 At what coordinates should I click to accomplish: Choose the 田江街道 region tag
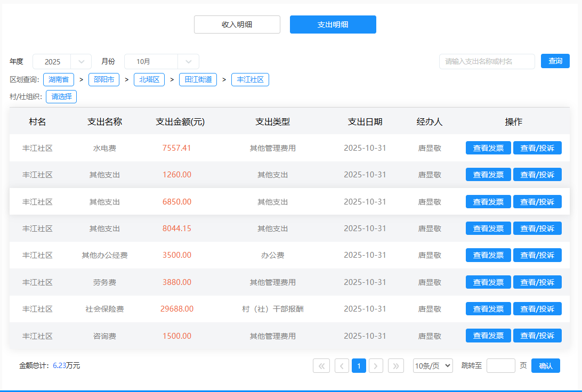[198, 80]
